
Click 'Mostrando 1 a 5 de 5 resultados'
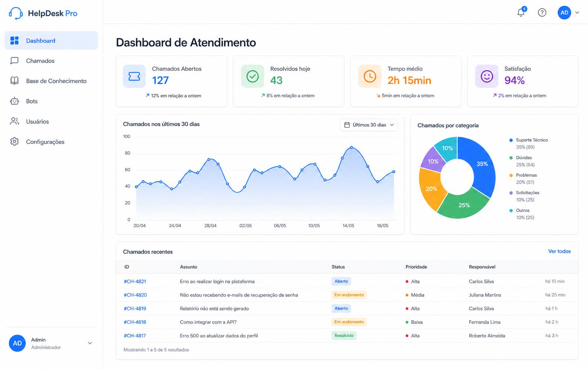click(156, 350)
